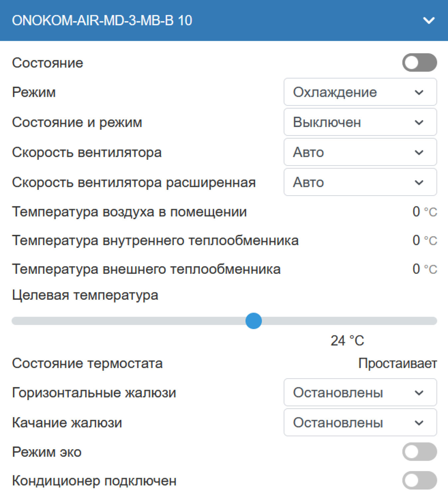Click the ONOKOM-AIR-MD-3-MB-B 10 header title
This screenshot has height=499, width=448.
click(x=102, y=21)
